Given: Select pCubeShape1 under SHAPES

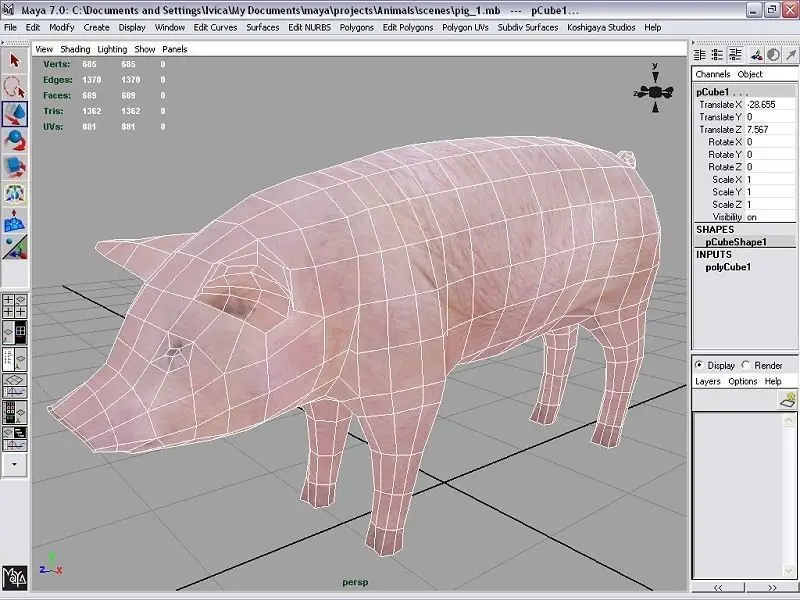Looking at the screenshot, I should [736, 242].
